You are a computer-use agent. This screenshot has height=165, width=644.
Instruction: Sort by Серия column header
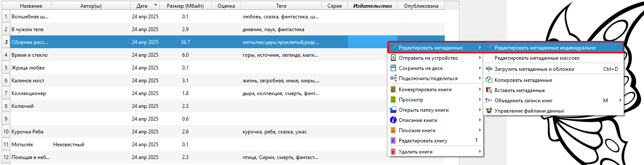(x=334, y=6)
